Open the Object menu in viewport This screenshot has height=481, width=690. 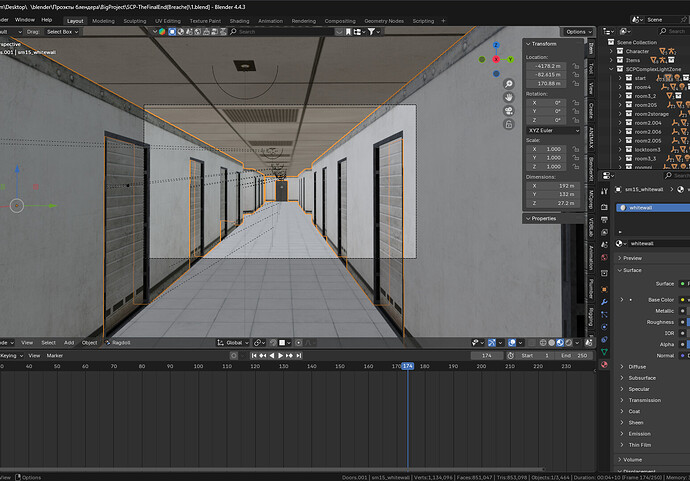pos(89,343)
